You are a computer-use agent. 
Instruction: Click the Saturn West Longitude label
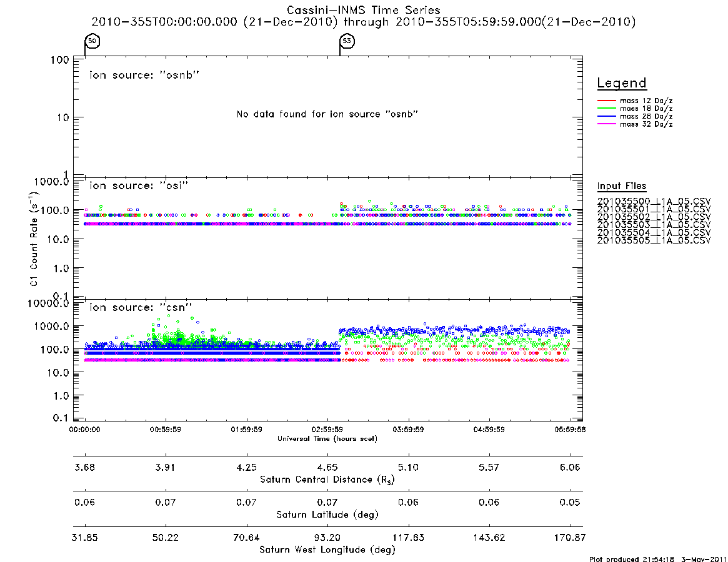pyautogui.click(x=327, y=550)
